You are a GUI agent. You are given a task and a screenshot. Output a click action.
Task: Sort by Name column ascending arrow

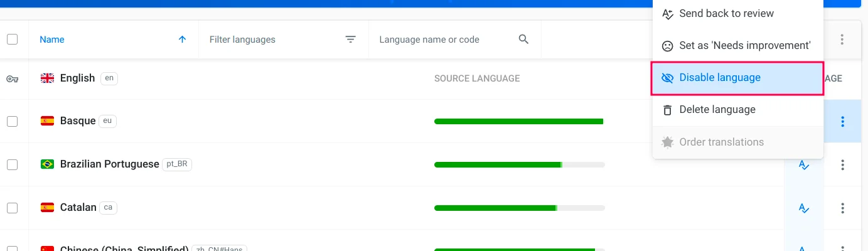point(182,40)
